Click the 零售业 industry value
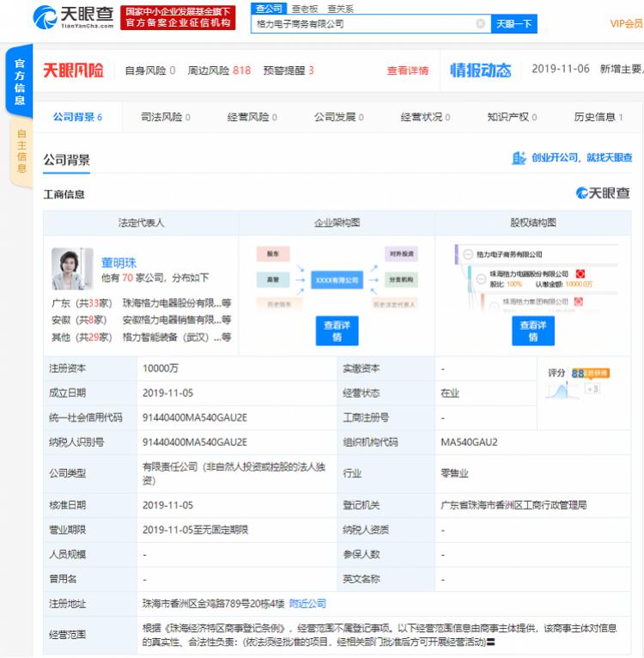 [454, 473]
